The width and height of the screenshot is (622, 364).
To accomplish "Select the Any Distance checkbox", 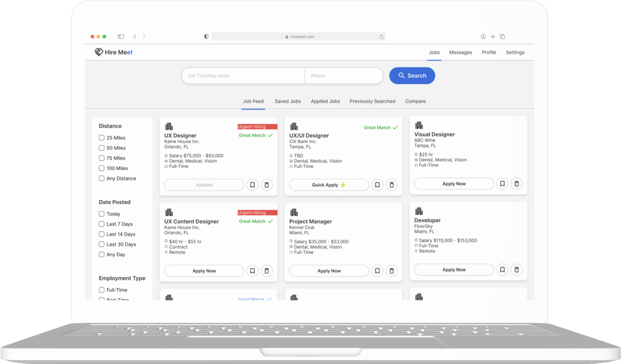I will [102, 178].
